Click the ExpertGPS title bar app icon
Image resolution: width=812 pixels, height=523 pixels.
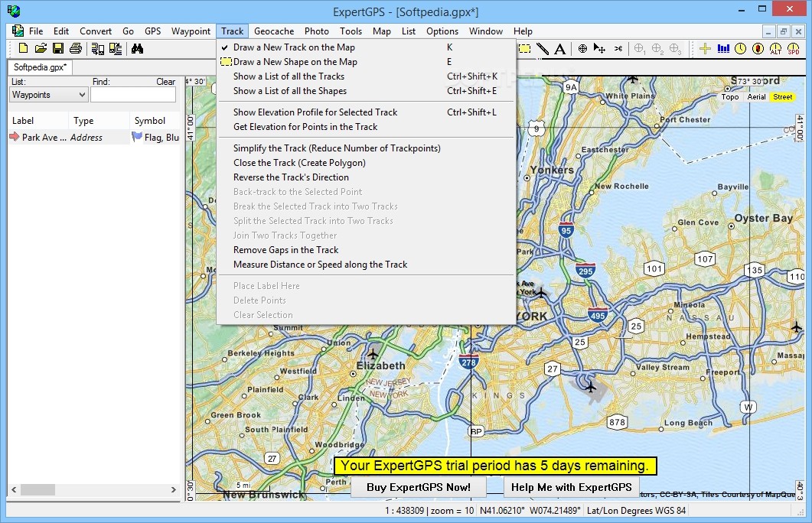[x=14, y=11]
